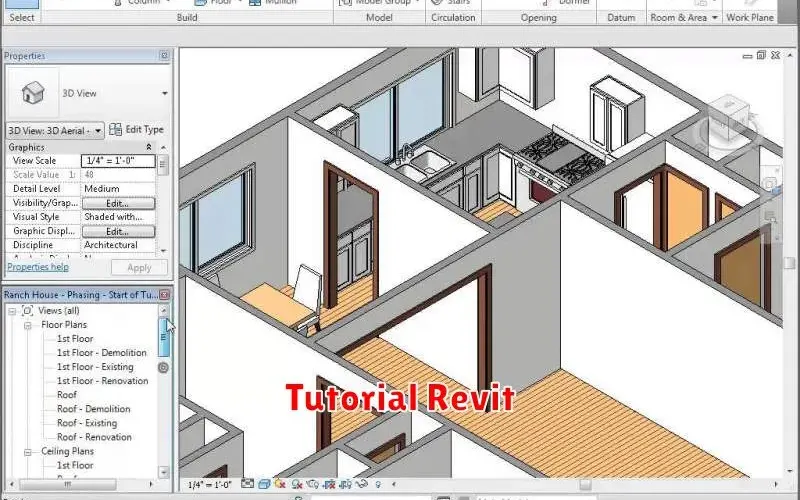This screenshot has width=800, height=500.
Task: Click the Edit Type button
Action: 137,130
